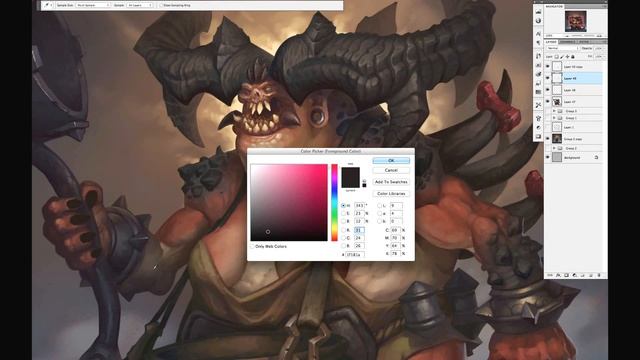This screenshot has height=360, width=640.
Task: Hide the Background layer
Action: coord(548,158)
